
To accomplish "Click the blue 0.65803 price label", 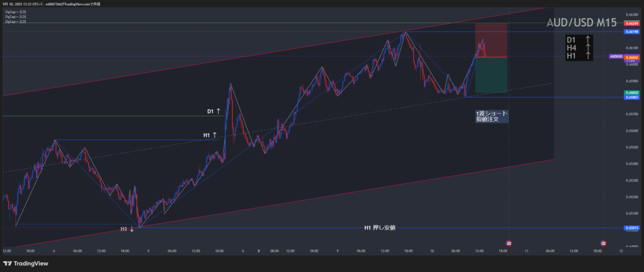I will (x=631, y=97).
